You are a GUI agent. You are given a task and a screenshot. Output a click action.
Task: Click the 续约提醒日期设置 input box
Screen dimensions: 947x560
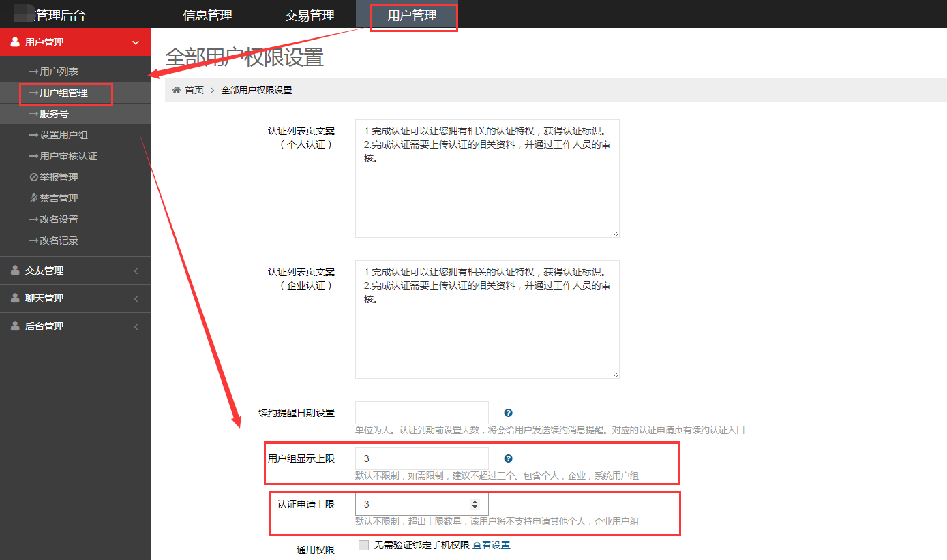pos(422,413)
